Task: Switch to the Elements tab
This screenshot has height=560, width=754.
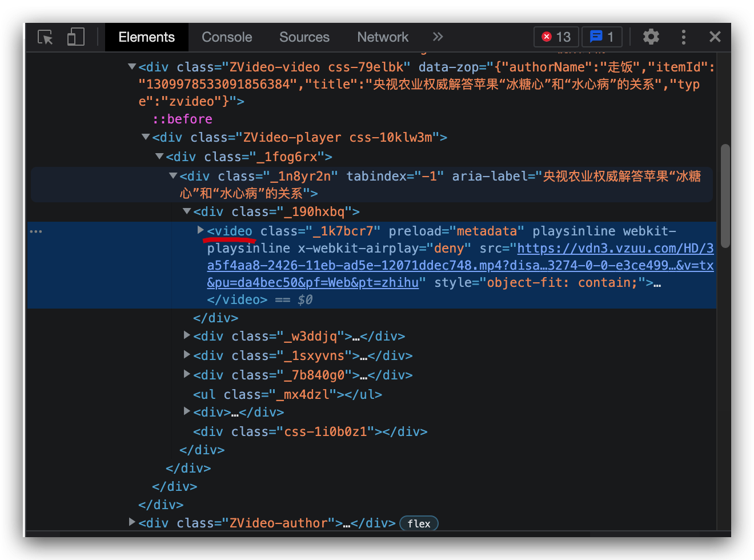Action: tap(146, 37)
